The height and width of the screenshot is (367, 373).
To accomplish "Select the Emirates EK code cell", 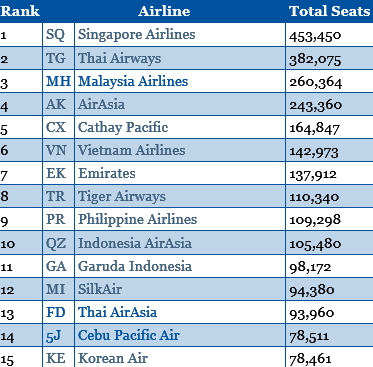I will (x=58, y=173).
